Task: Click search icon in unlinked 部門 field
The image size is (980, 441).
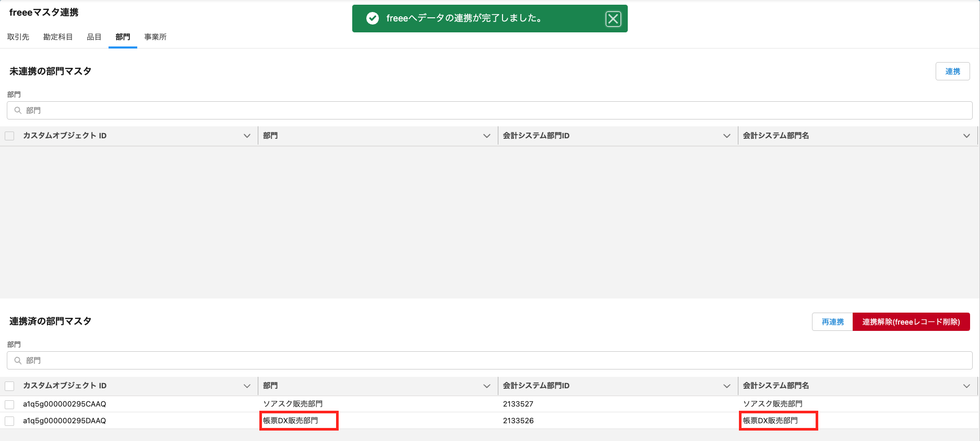Action: (x=18, y=111)
